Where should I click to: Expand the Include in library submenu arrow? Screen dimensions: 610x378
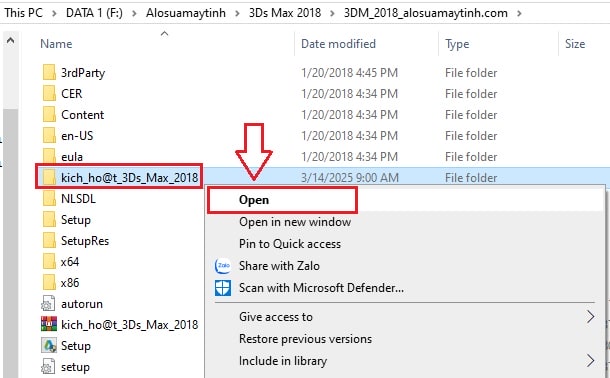click(x=591, y=360)
